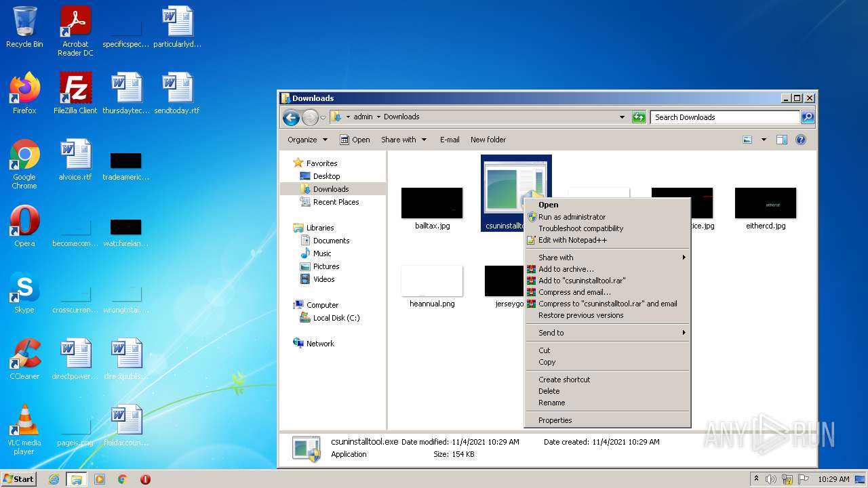Launch Acrobat Reader DC from desktop
Screen dimensions: 868x488
(x=75, y=30)
